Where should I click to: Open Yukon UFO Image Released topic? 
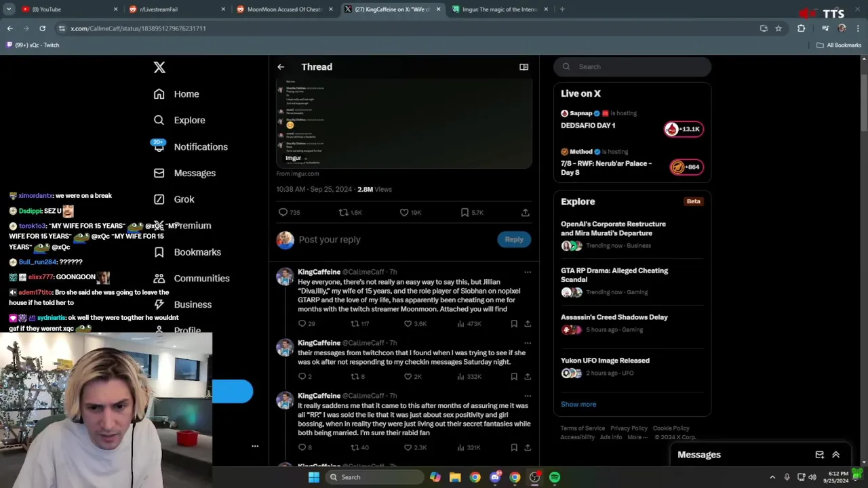[x=632, y=367]
